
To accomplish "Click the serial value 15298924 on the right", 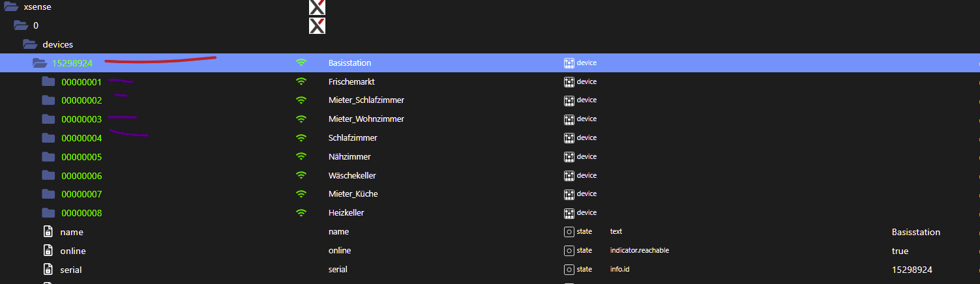I will 912,269.
